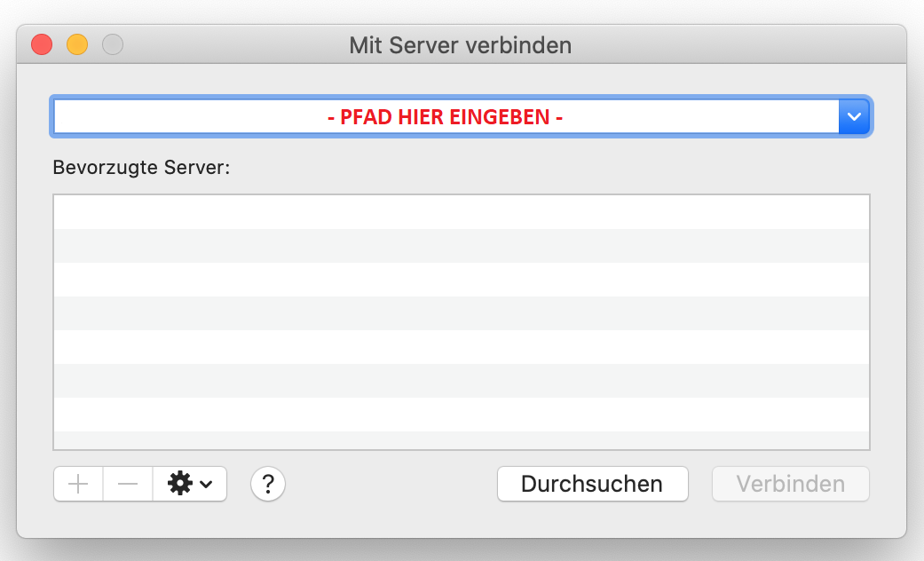The height and width of the screenshot is (561, 924).
Task: Select the fifth row in favorite servers list
Action: point(462,347)
